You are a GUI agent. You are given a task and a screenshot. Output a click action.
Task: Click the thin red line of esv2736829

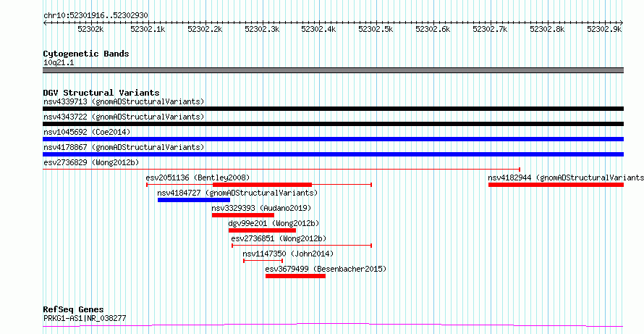click(x=281, y=169)
